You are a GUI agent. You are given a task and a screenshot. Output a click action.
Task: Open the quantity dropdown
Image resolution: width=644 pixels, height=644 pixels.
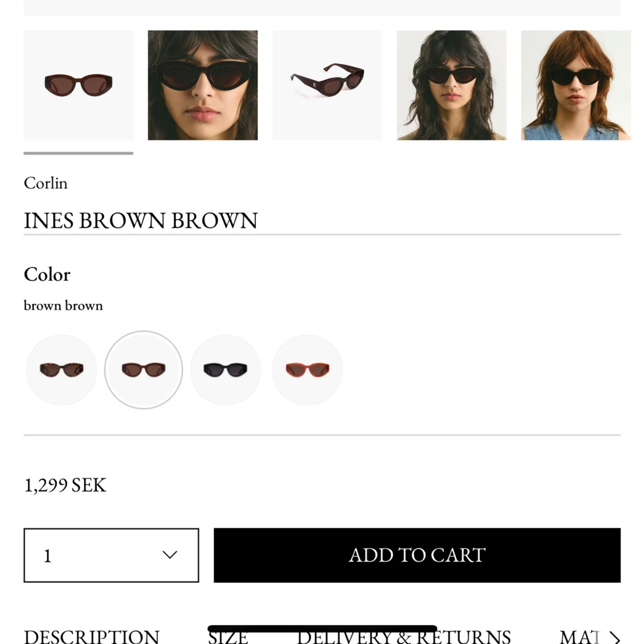coord(111,555)
